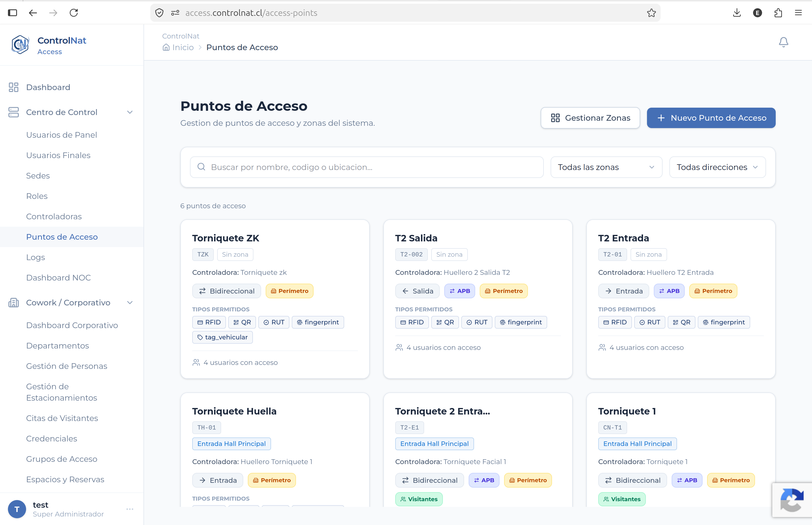Open Departamentos page
The width and height of the screenshot is (812, 525).
click(x=57, y=346)
